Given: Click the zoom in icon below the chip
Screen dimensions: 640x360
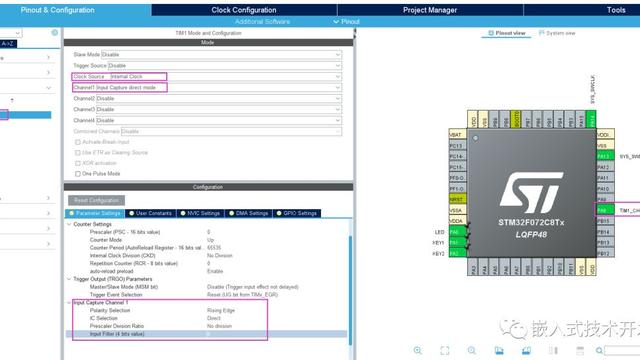Looking at the screenshot, I should (x=418, y=350).
